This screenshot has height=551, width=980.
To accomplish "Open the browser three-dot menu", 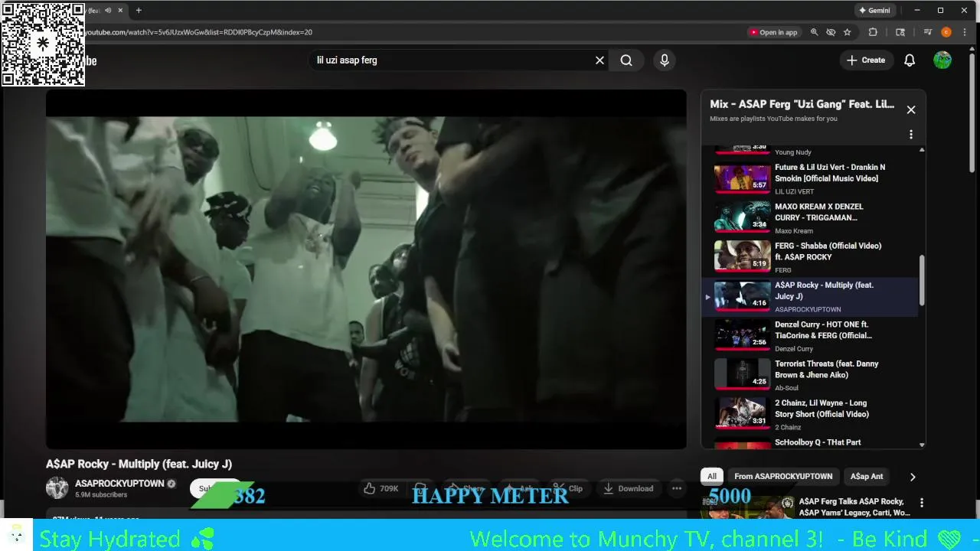I will pyautogui.click(x=965, y=32).
